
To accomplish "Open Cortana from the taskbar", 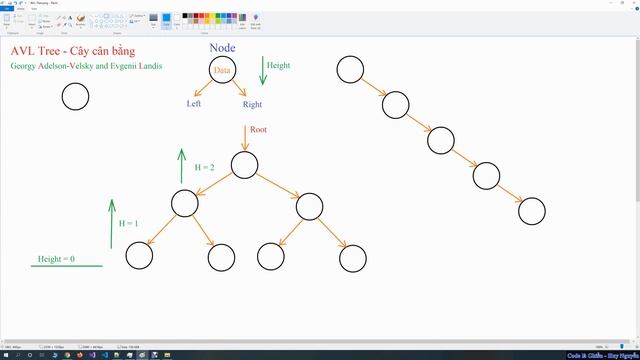I will point(30,355).
